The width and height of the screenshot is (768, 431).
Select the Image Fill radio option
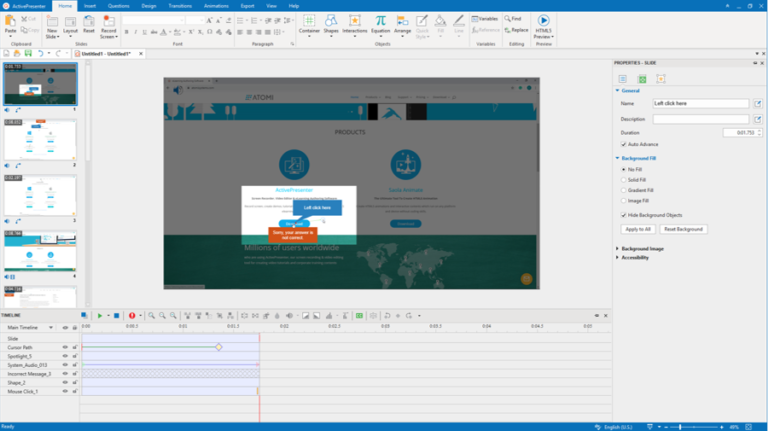(624, 201)
